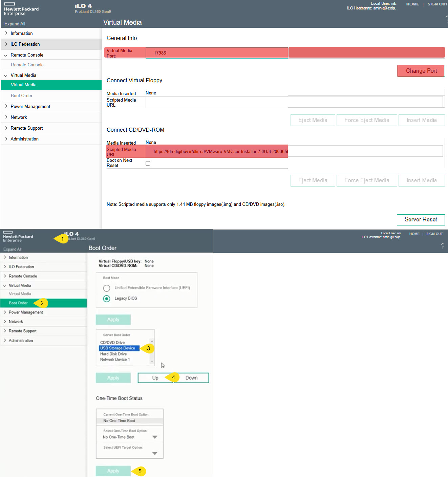Image resolution: width=448 pixels, height=477 pixels.
Task: Click Insert Media button under Connect CD/DVD-ROM
Action: [422, 180]
